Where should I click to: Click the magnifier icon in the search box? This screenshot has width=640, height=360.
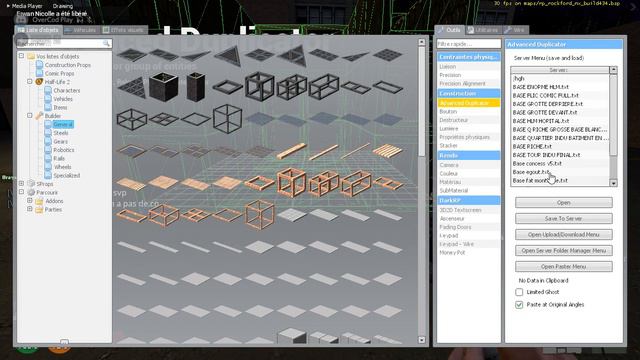coord(106,43)
